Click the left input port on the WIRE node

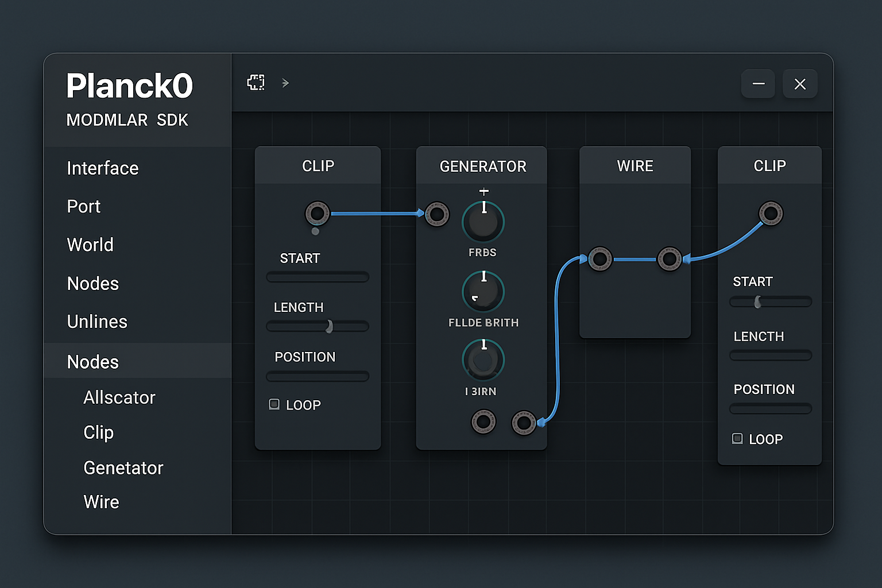coord(600,259)
